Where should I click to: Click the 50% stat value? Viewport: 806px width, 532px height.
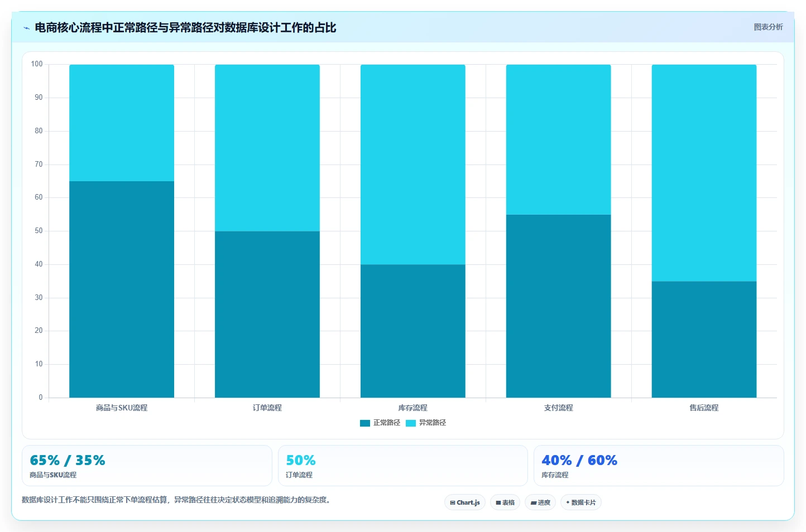click(301, 460)
